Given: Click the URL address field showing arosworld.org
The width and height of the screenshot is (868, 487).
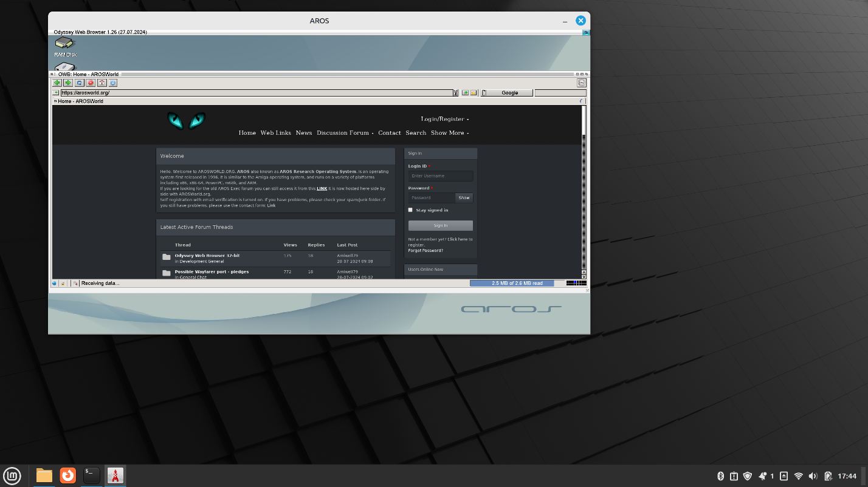Looking at the screenshot, I should tap(257, 93).
